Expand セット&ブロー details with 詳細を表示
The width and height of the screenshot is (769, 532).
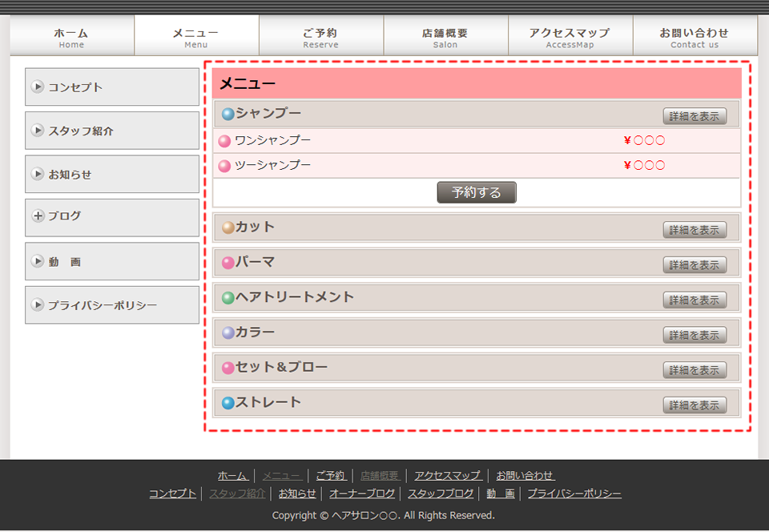click(695, 370)
